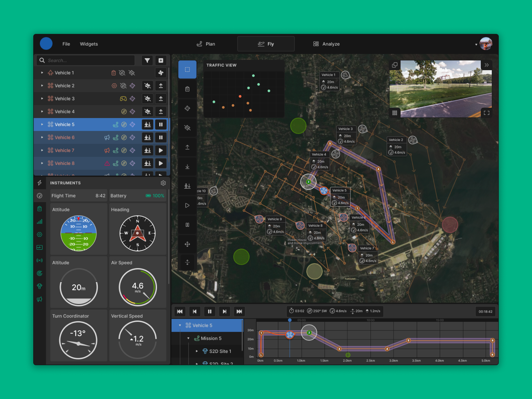This screenshot has height=399, width=532.
Task: Click the Vehicle 2 label on the map
Action: 396,140
